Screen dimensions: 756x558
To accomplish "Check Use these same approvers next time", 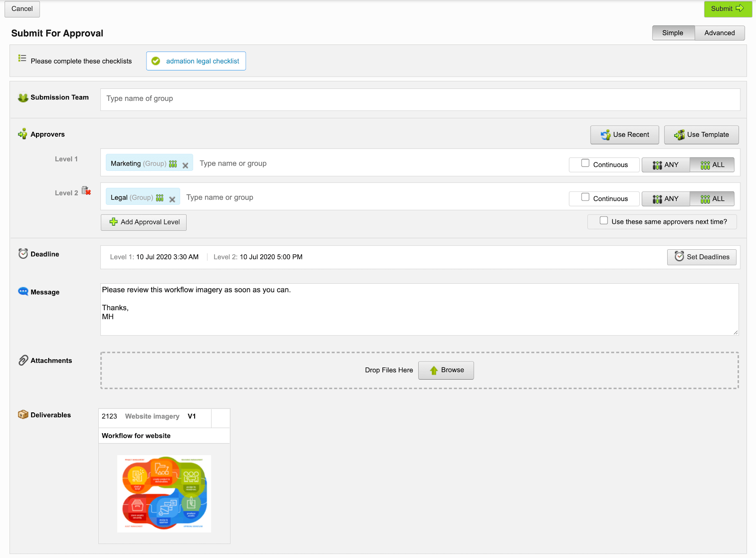I will click(x=603, y=220).
